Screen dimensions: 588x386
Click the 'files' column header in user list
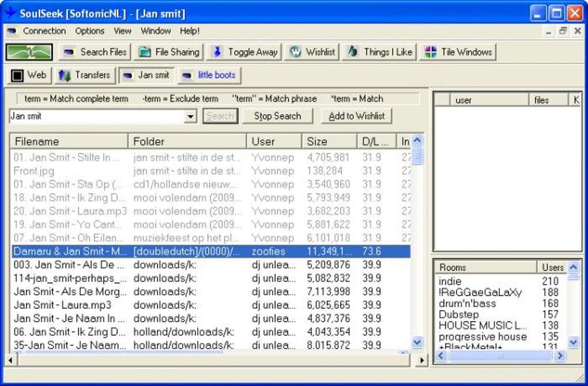[x=548, y=100]
